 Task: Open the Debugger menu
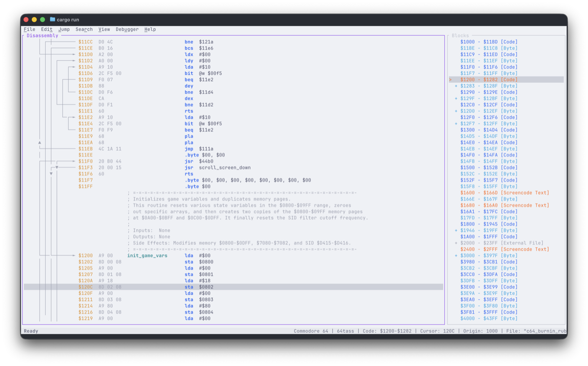[127, 29]
